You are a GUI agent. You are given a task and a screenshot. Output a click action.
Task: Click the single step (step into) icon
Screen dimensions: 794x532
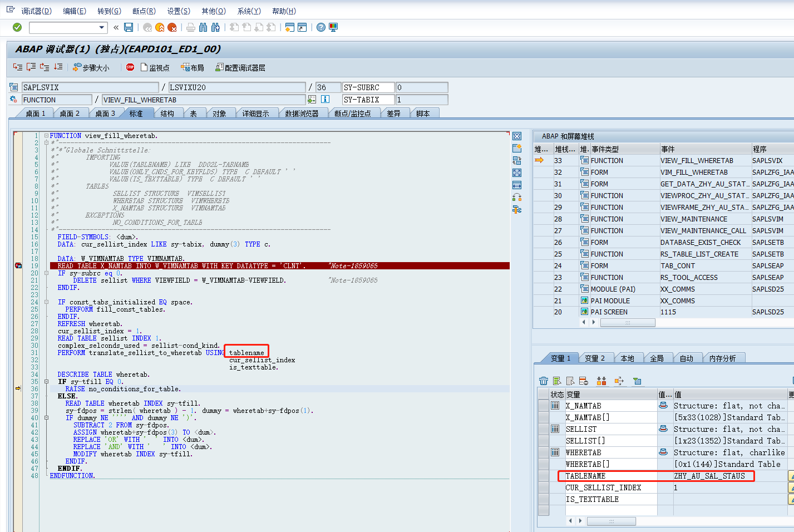(17, 67)
